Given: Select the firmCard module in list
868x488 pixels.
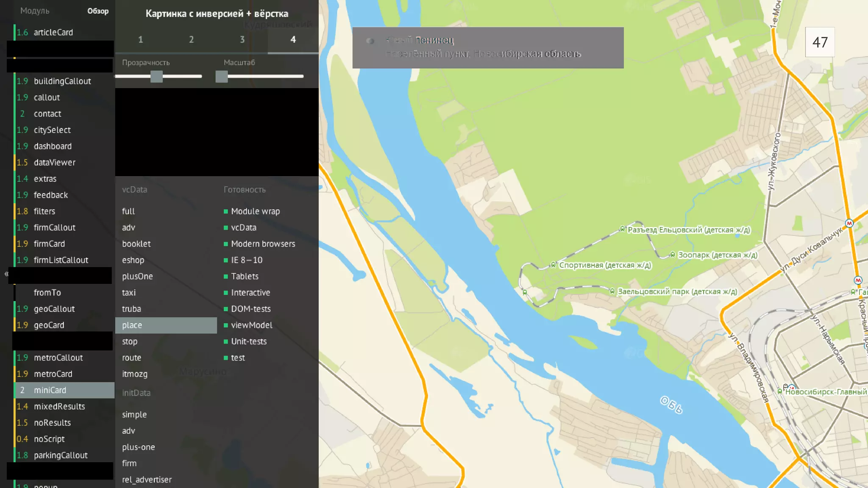Looking at the screenshot, I should (x=49, y=244).
